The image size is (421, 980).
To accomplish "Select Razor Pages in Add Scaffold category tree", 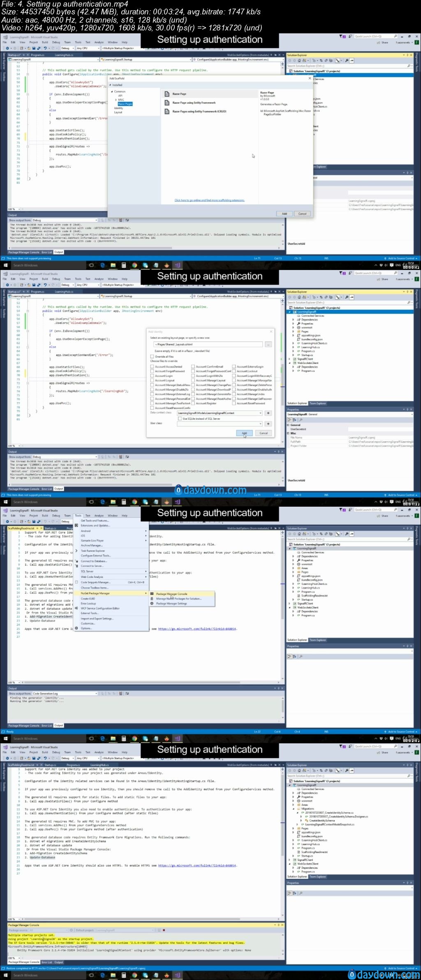I will 125,104.
